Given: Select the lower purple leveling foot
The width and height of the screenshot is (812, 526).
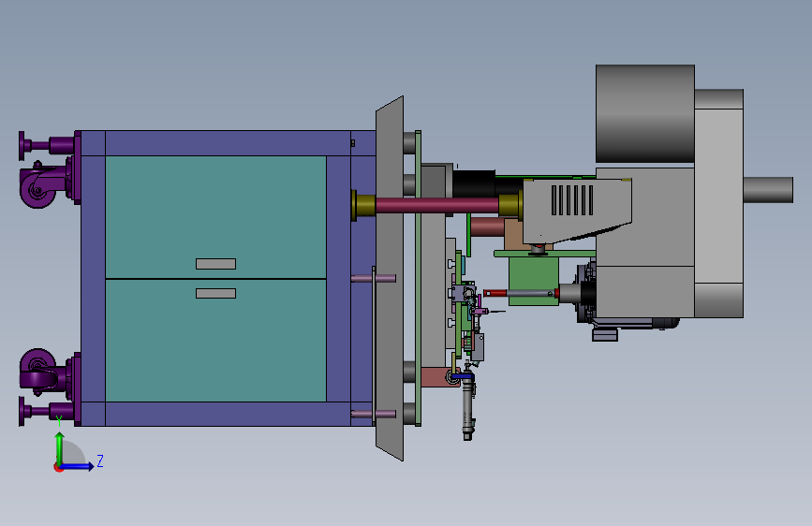Looking at the screenshot, I should click(x=47, y=412).
